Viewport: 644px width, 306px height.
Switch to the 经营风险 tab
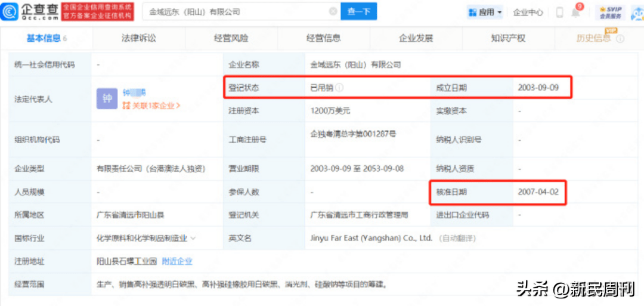[231, 39]
